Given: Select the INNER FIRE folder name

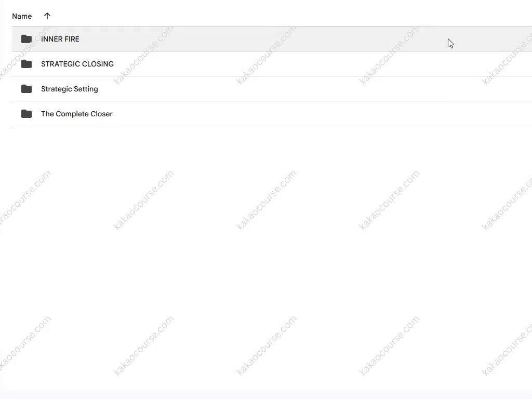Looking at the screenshot, I should [60, 39].
